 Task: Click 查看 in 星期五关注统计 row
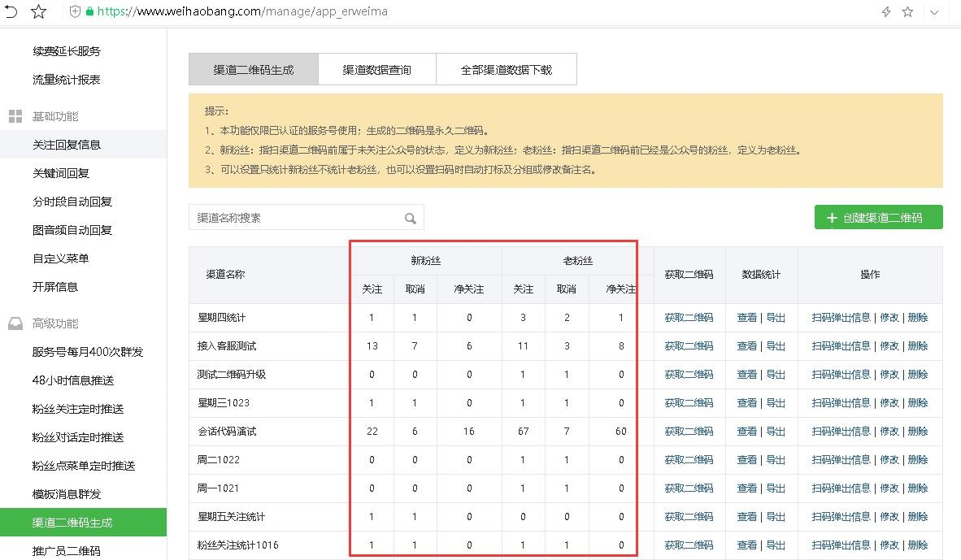(x=746, y=516)
